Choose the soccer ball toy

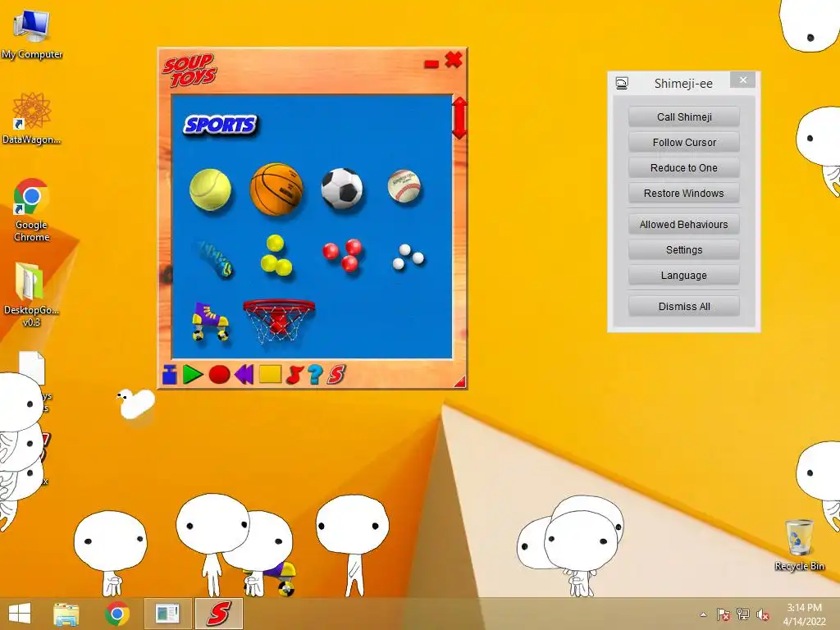tap(342, 189)
